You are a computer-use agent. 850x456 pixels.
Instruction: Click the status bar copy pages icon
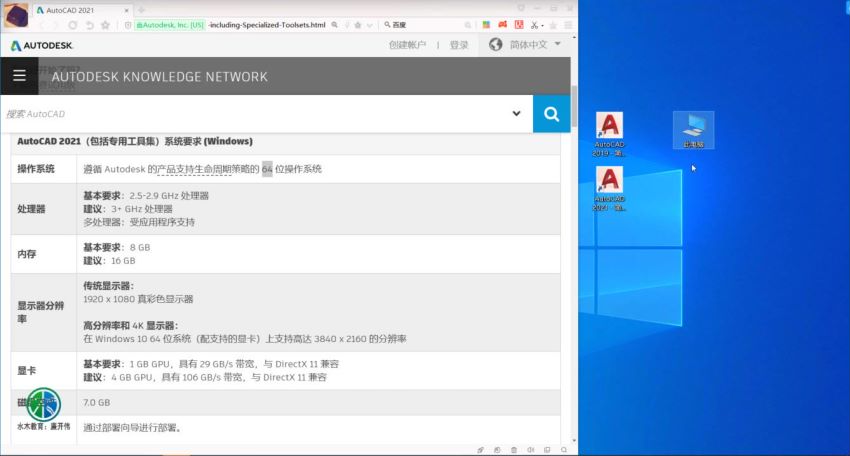pyautogui.click(x=497, y=450)
